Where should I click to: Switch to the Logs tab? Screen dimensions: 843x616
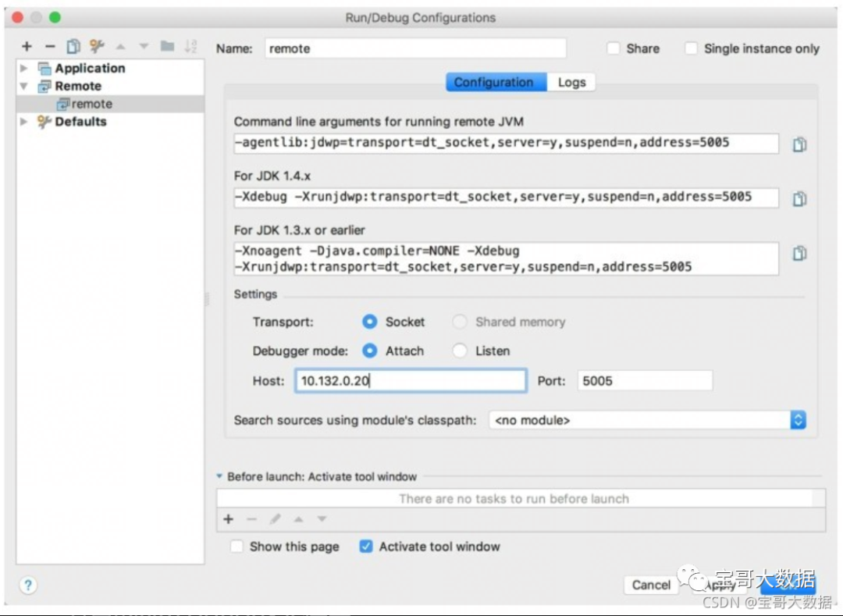click(x=571, y=82)
